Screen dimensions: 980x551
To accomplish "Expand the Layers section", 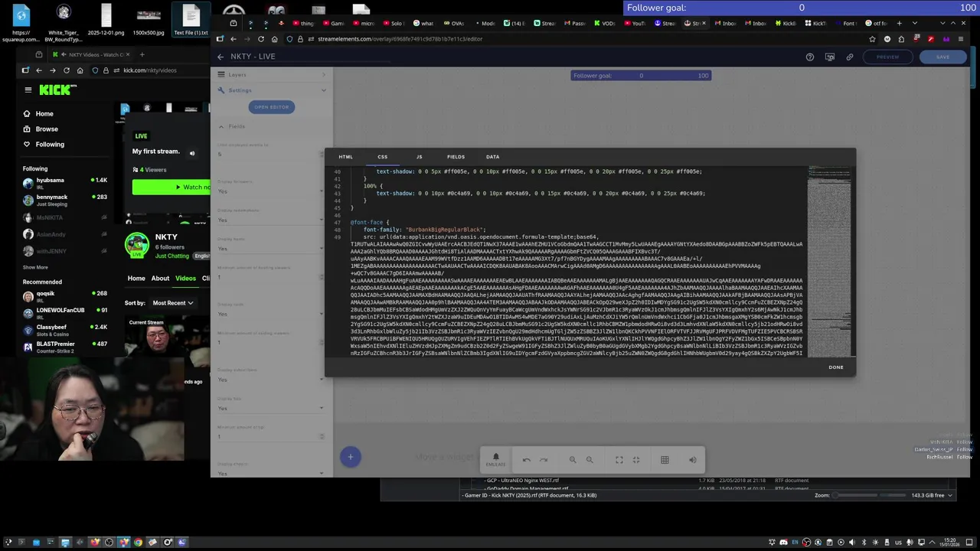I will tap(272, 74).
